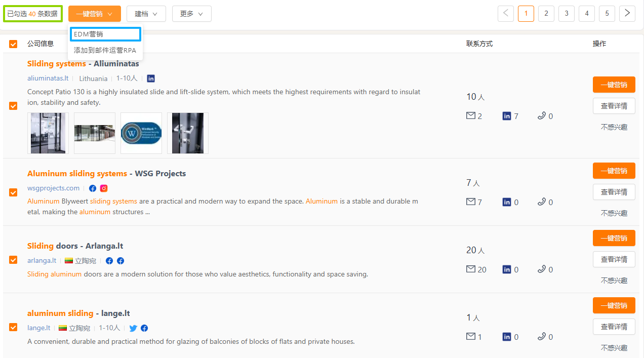Go to next page arrow

(x=627, y=14)
